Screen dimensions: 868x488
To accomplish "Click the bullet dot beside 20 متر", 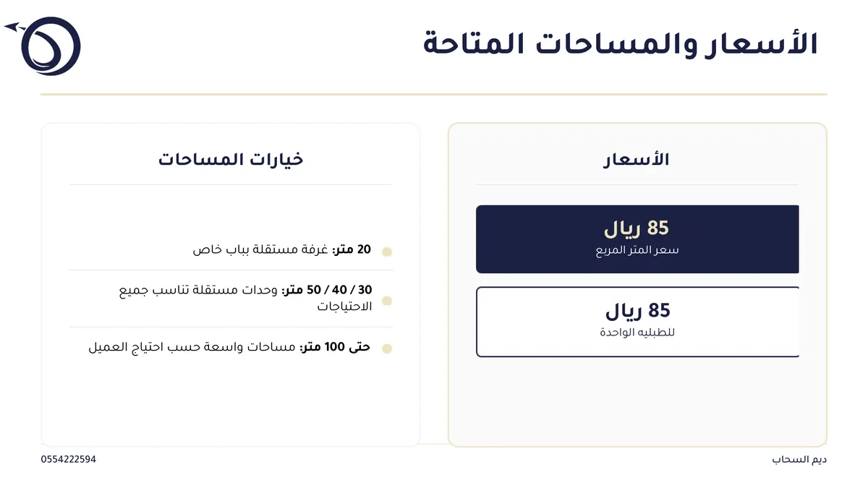I will [x=387, y=252].
